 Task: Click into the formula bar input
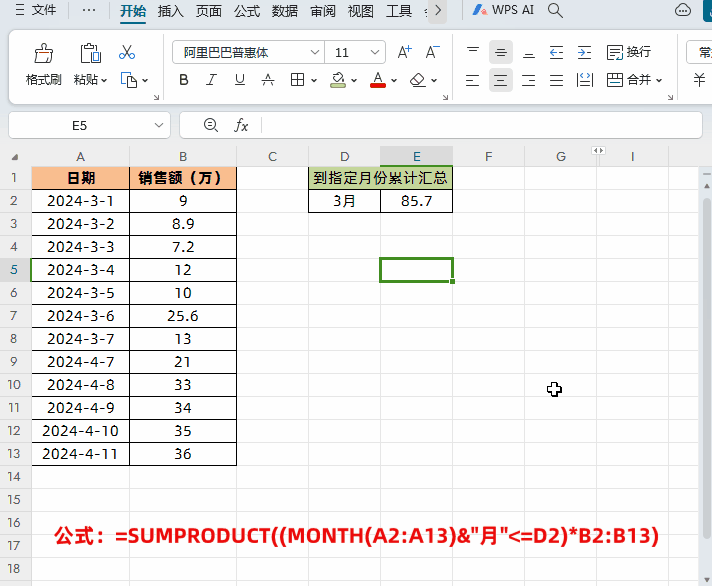481,125
